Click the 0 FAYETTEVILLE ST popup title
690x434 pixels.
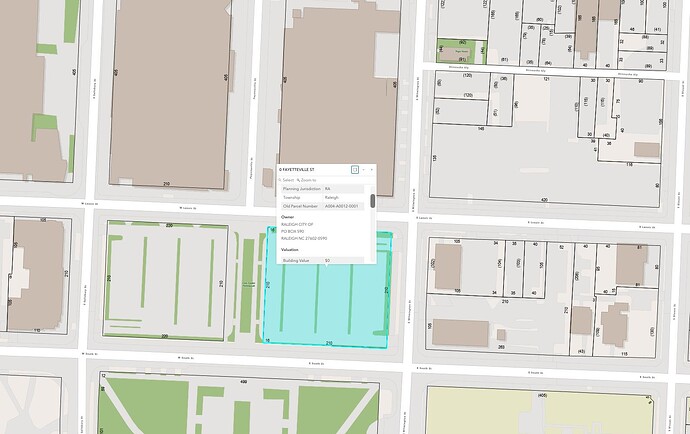coord(297,169)
